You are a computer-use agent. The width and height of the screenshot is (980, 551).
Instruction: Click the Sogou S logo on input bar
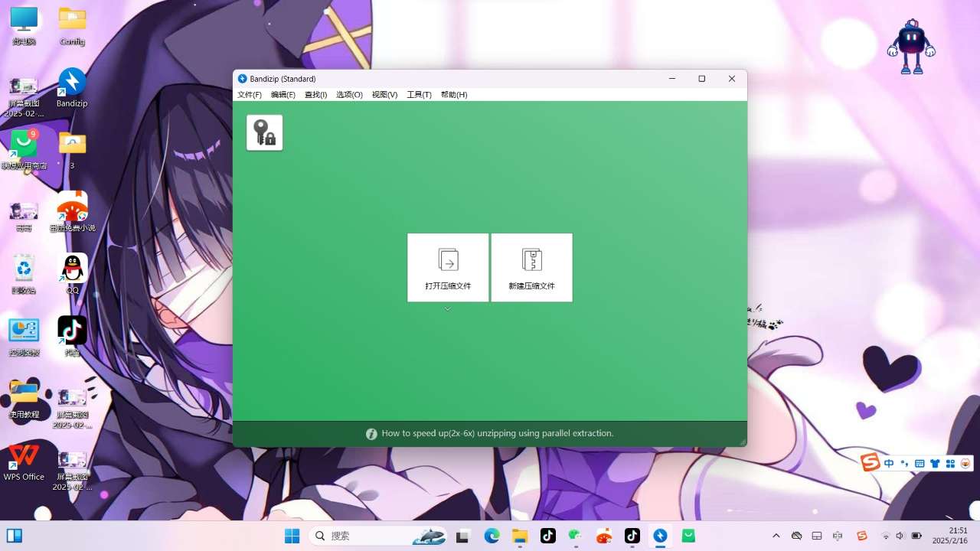tap(871, 462)
